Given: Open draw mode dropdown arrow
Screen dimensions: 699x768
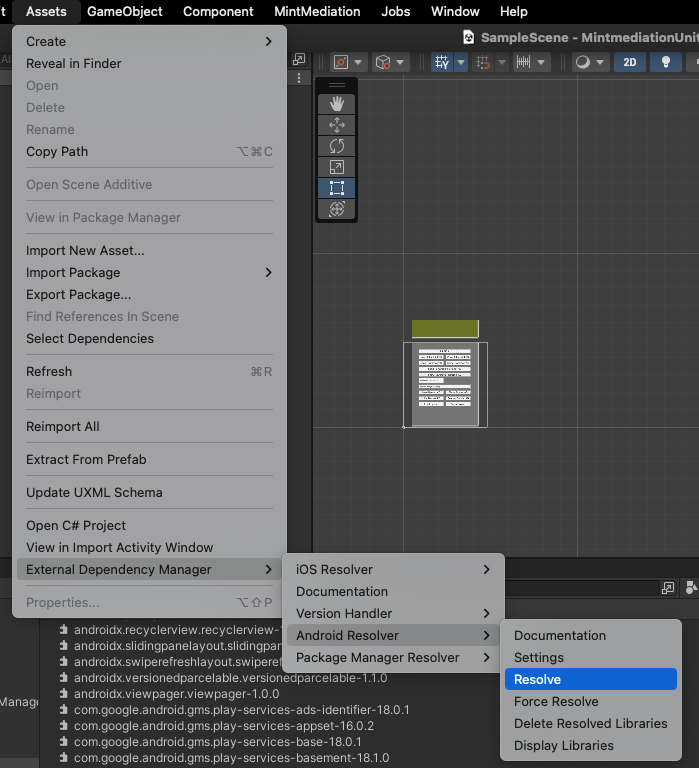Looking at the screenshot, I should (x=600, y=63).
